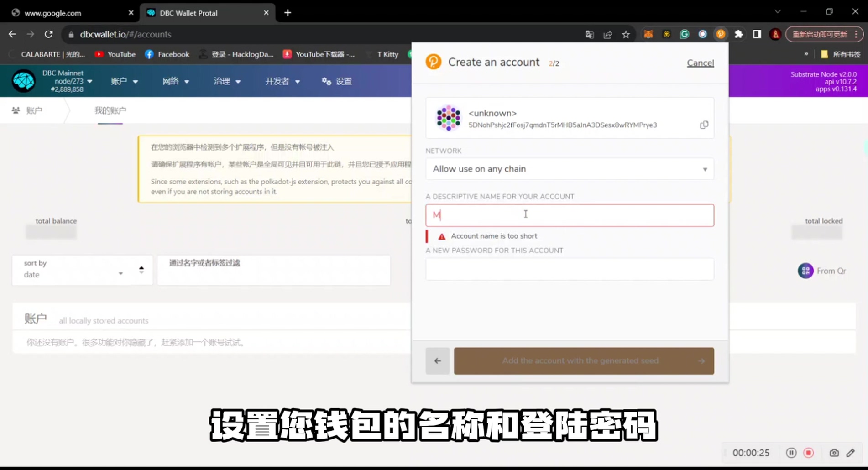Open the 设置 menu

pos(336,81)
